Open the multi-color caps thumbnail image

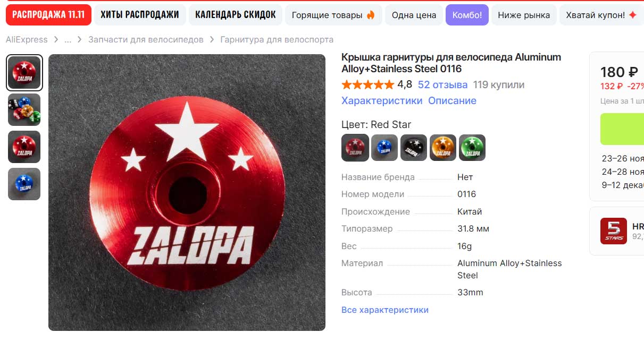[x=24, y=109]
